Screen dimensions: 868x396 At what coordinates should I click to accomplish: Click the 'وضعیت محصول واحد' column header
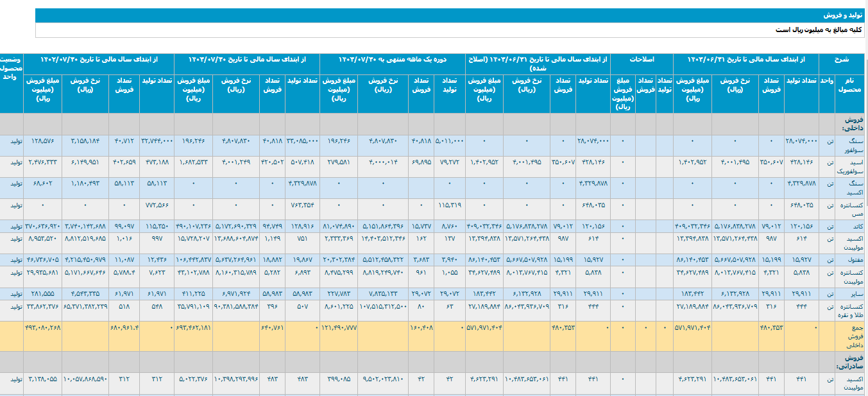pos(12,67)
